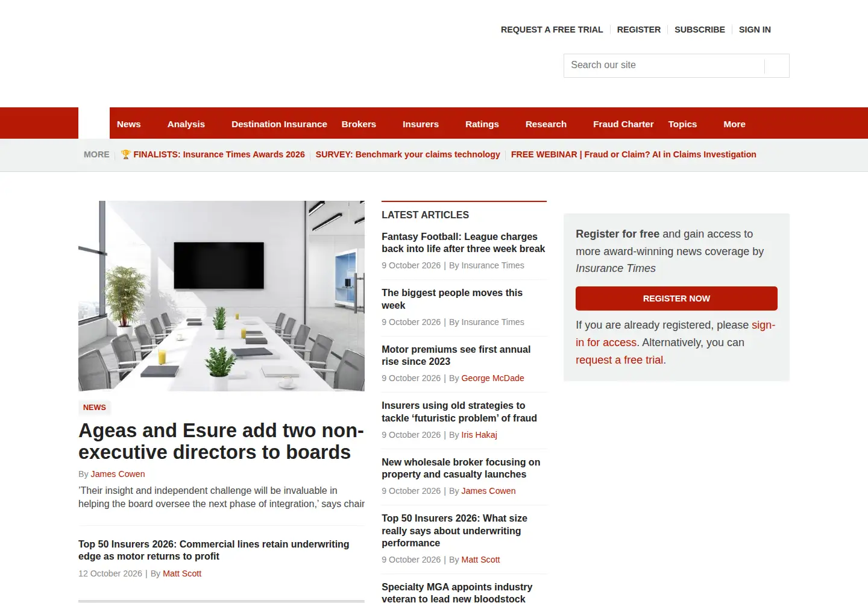Image resolution: width=868 pixels, height=603 pixels.
Task: Open the Insurers navigation item
Action: click(x=421, y=124)
